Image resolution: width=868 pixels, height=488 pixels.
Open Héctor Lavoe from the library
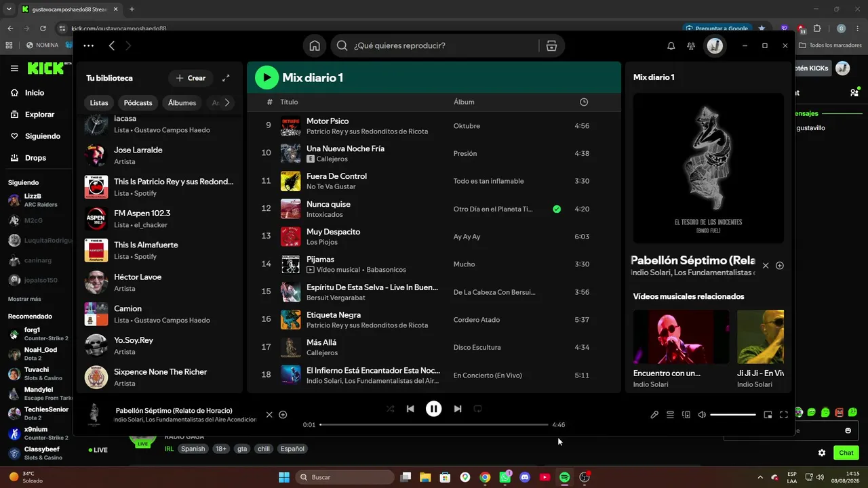pos(159,282)
